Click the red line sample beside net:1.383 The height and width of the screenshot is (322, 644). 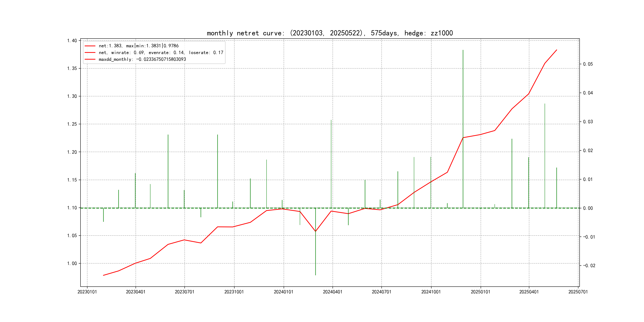(x=90, y=46)
